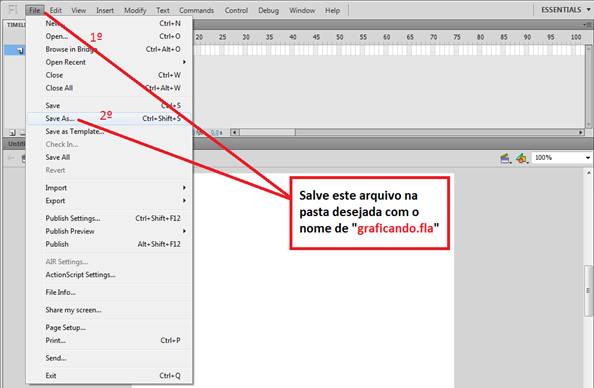Image resolution: width=594 pixels, height=388 pixels.
Task: Open the ESSENTIALS workspace dropdown
Action: (565, 10)
